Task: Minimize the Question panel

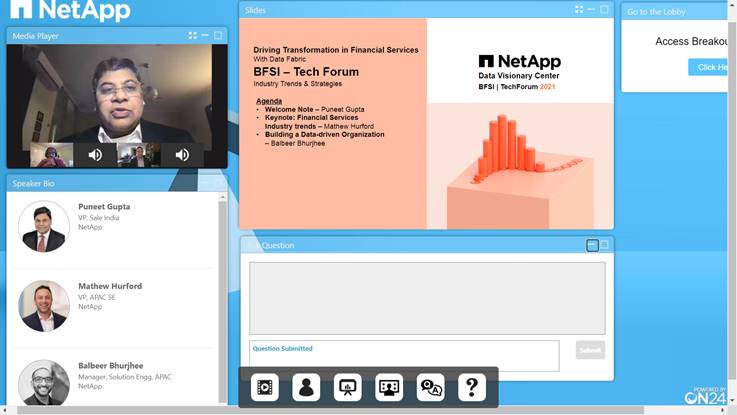Action: [592, 245]
